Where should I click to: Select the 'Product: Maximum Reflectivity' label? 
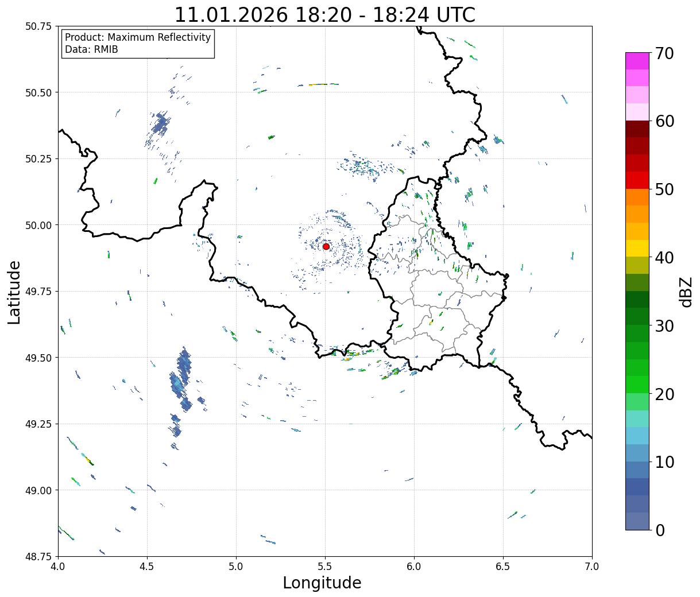tap(138, 37)
